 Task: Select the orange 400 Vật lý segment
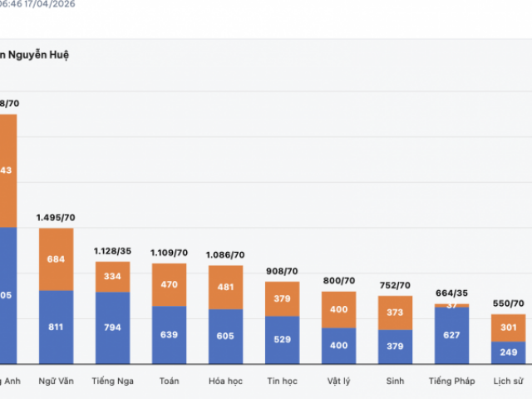(338, 309)
